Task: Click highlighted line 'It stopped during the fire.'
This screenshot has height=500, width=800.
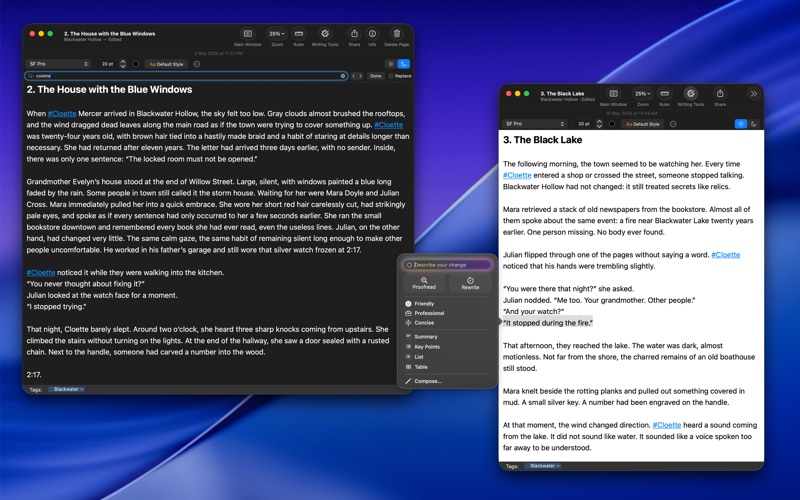Action: click(x=548, y=323)
